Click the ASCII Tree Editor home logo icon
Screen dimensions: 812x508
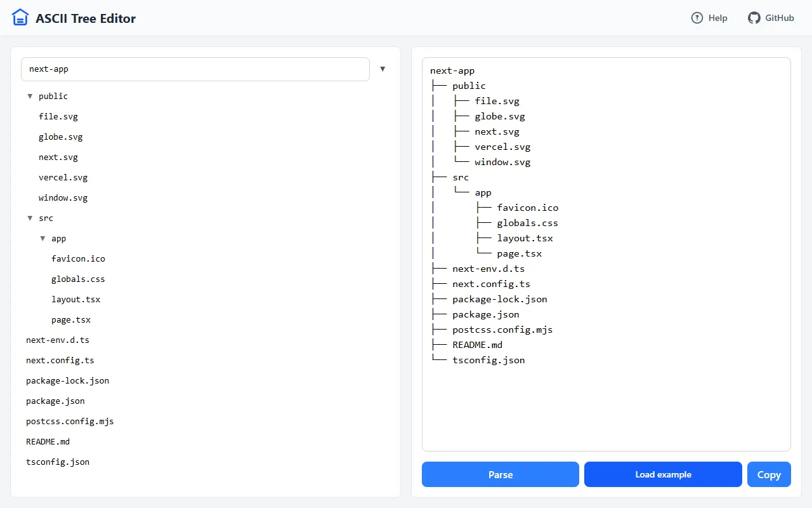(20, 18)
